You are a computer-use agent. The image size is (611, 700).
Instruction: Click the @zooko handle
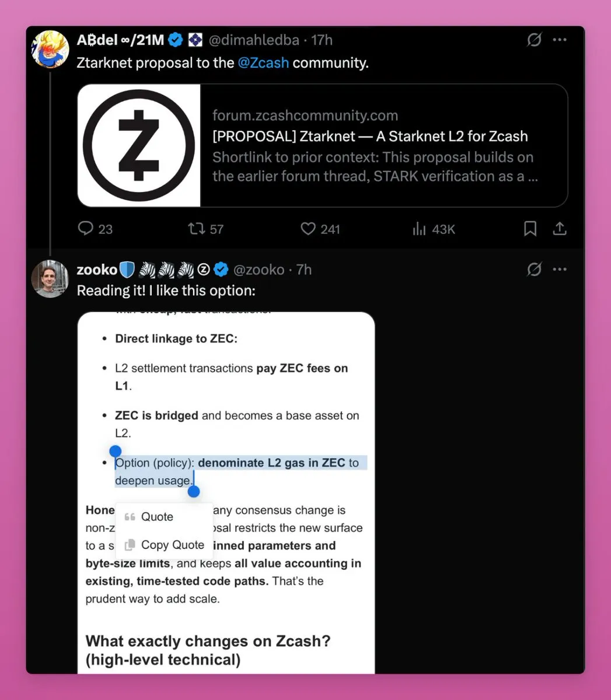pyautogui.click(x=259, y=269)
